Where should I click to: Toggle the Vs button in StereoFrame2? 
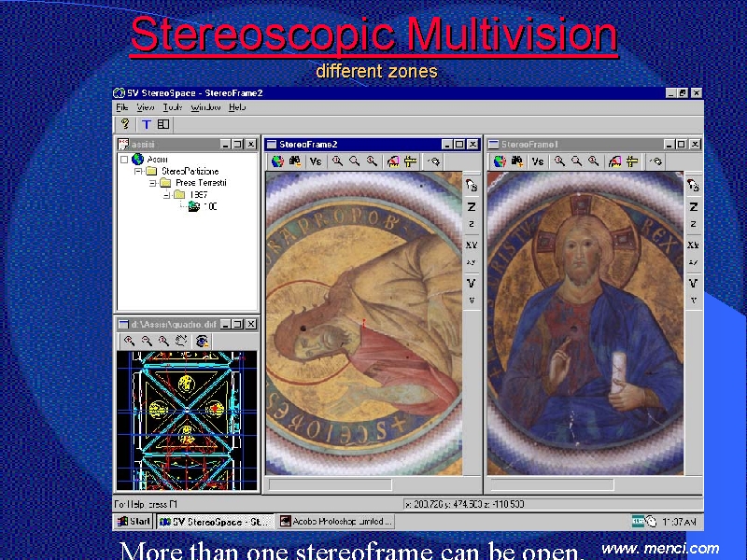coord(316,161)
